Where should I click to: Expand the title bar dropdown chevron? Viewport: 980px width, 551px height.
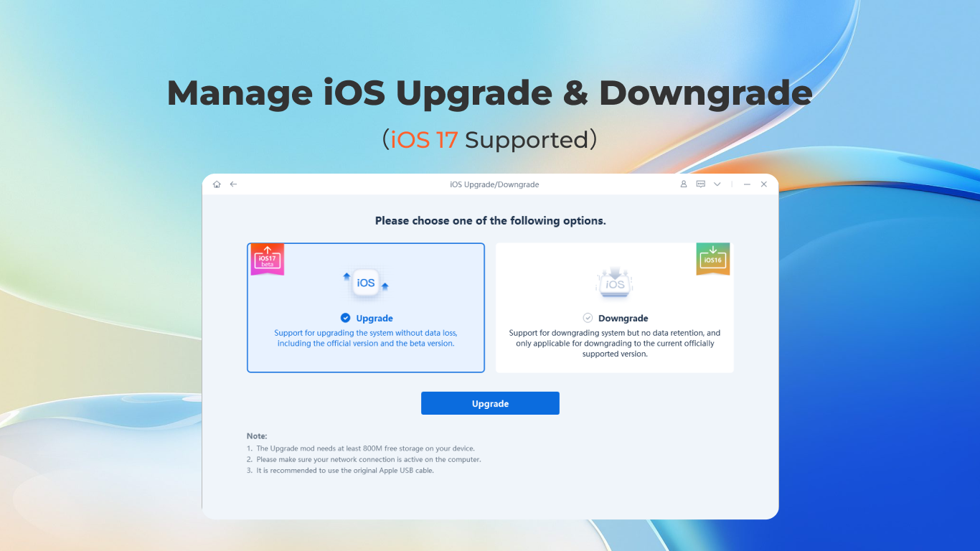point(717,184)
